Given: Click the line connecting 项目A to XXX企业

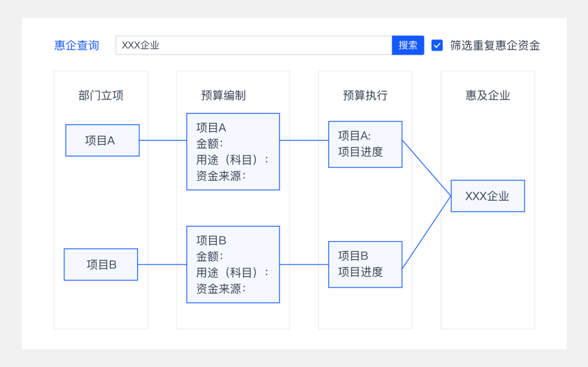Looking at the screenshot, I should tap(426, 169).
